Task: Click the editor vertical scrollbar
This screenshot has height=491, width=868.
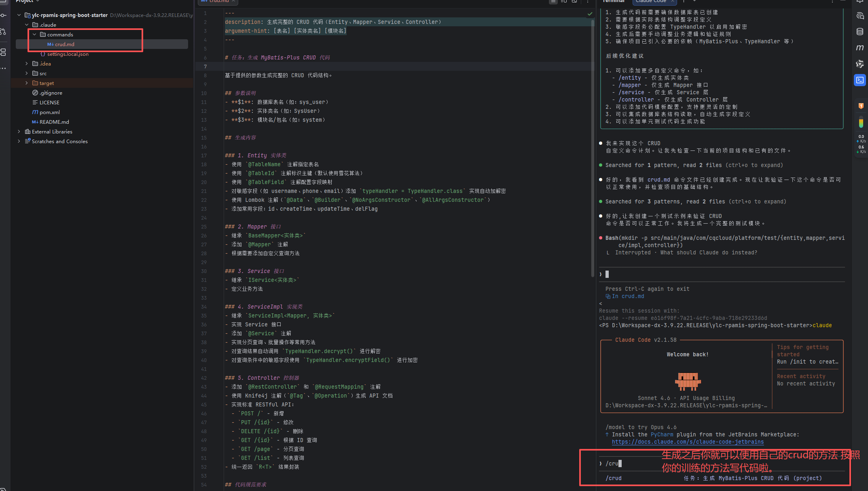Action: coord(593,146)
